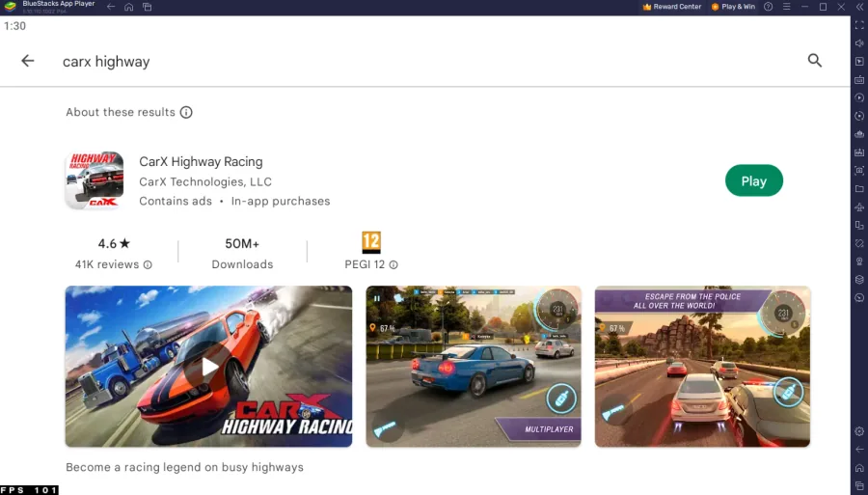This screenshot has width=868, height=495.
Task: Open media folder icon in sidebar
Action: point(859,189)
